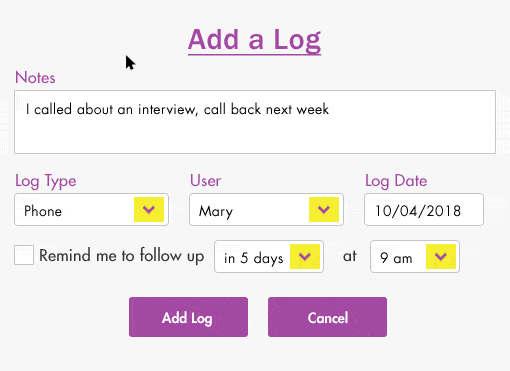Click the Notes field label
Screen dimensions: 510x371
click(35, 77)
